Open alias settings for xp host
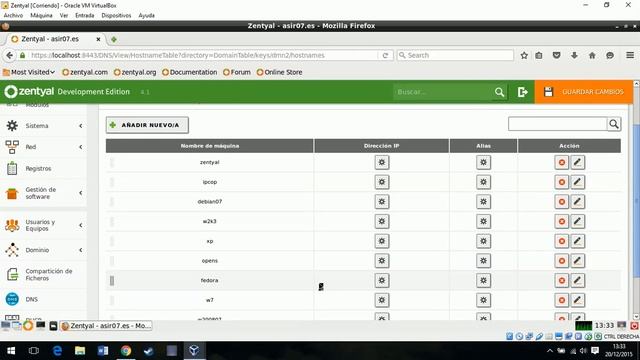Viewport: 640px width, 360px height. 483,241
